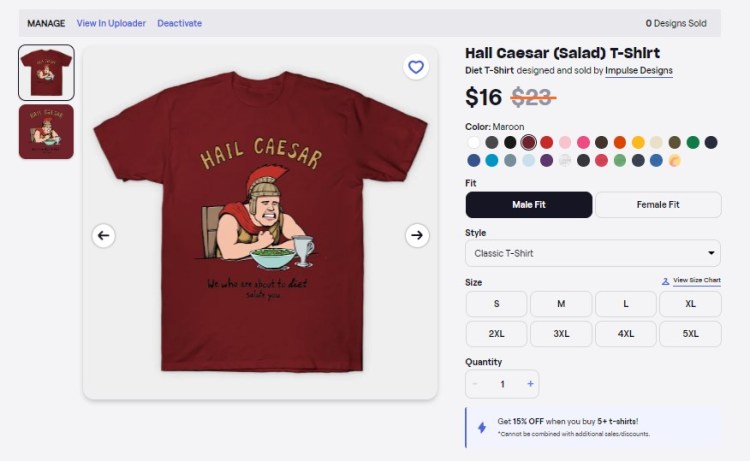The width and height of the screenshot is (750, 461).
Task: Click the lightning bolt discount icon
Action: (482, 427)
